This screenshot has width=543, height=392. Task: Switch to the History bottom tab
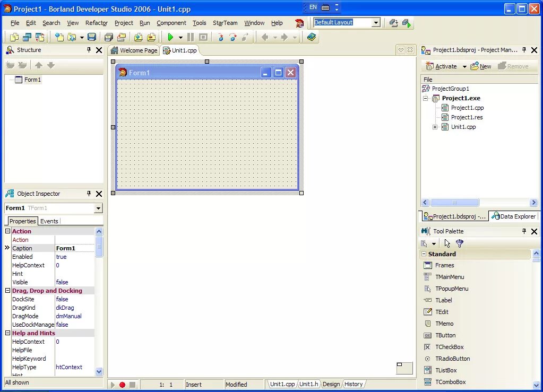[354, 384]
